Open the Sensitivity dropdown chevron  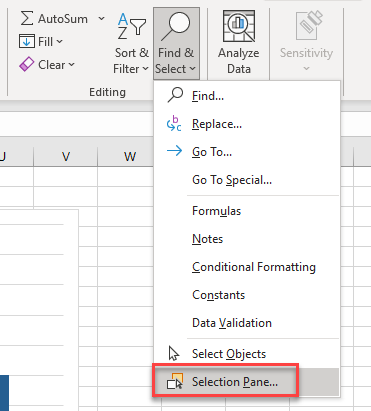(306, 68)
